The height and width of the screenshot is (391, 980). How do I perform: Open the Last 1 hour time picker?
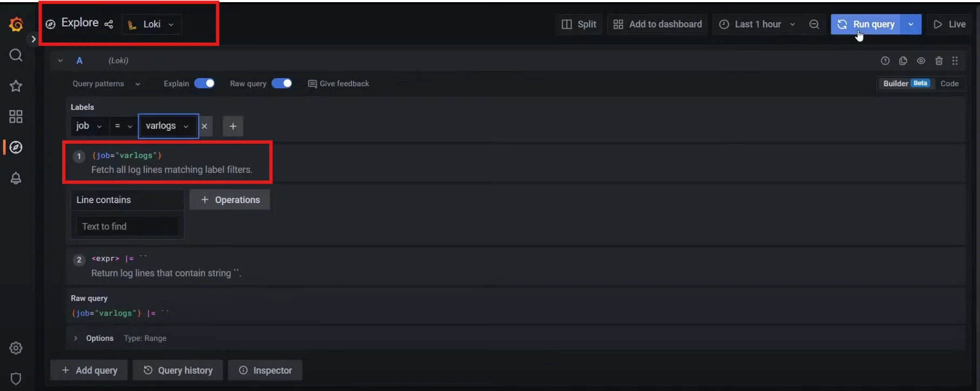click(757, 24)
